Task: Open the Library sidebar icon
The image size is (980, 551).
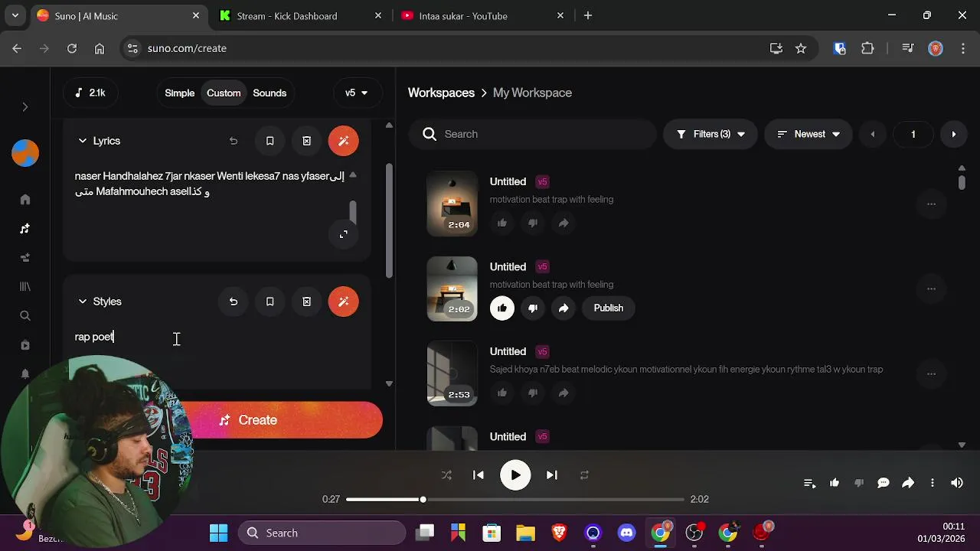Action: (x=25, y=286)
